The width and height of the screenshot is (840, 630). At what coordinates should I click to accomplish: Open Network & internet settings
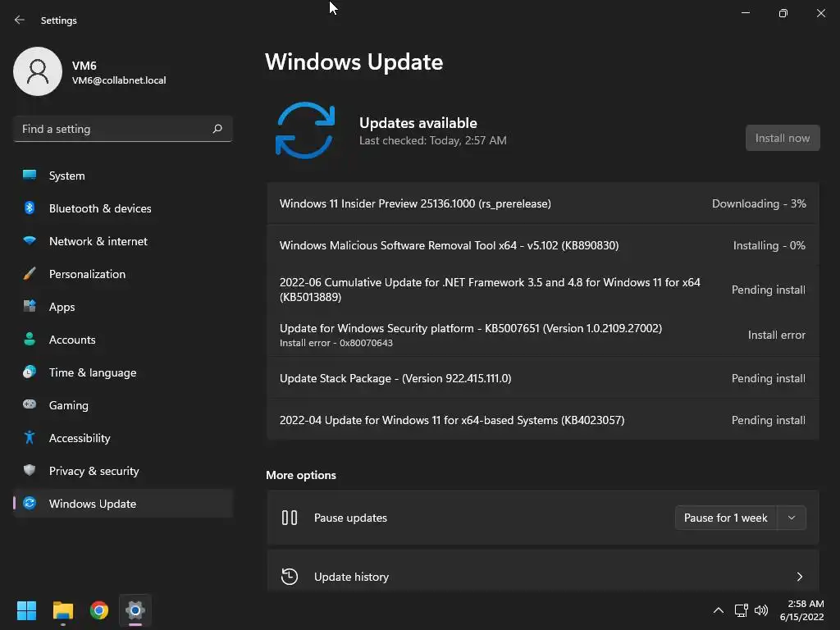pyautogui.click(x=123, y=241)
